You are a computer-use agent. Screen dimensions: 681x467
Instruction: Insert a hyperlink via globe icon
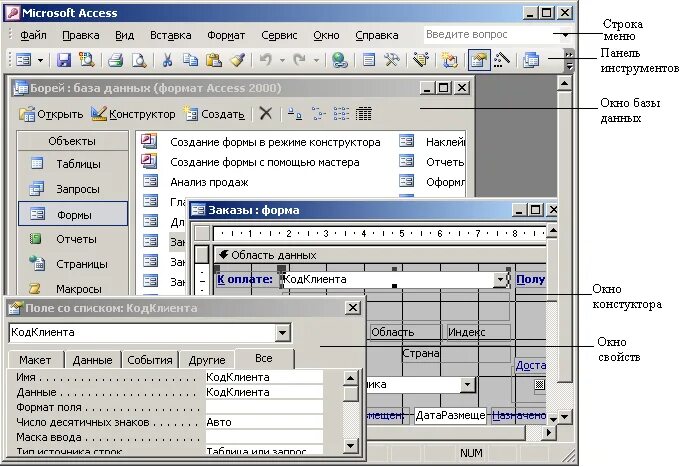click(339, 60)
